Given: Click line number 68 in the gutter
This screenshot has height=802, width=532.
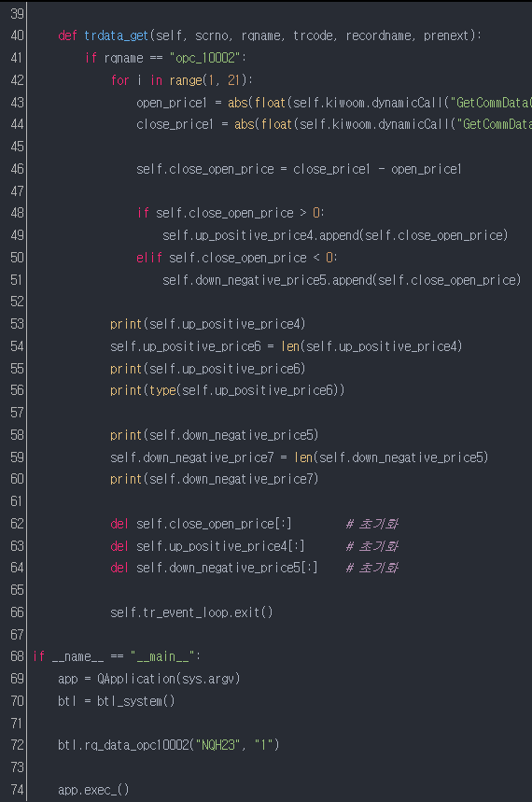Looking at the screenshot, I should pyautogui.click(x=17, y=656).
